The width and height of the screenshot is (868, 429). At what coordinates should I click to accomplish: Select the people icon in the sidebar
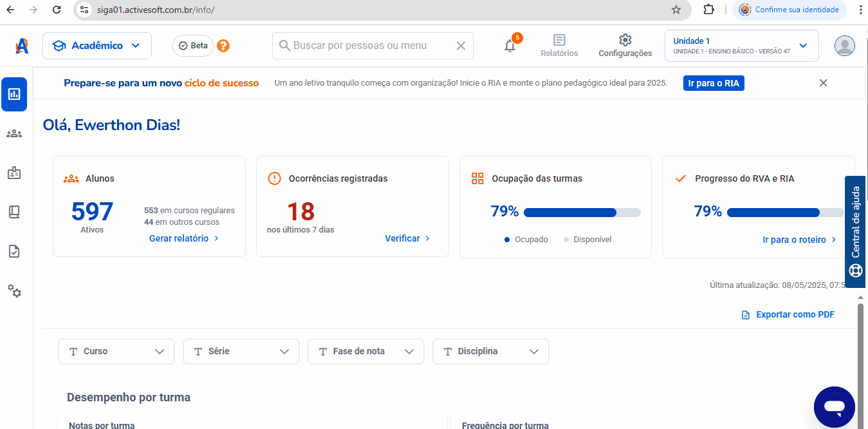14,133
